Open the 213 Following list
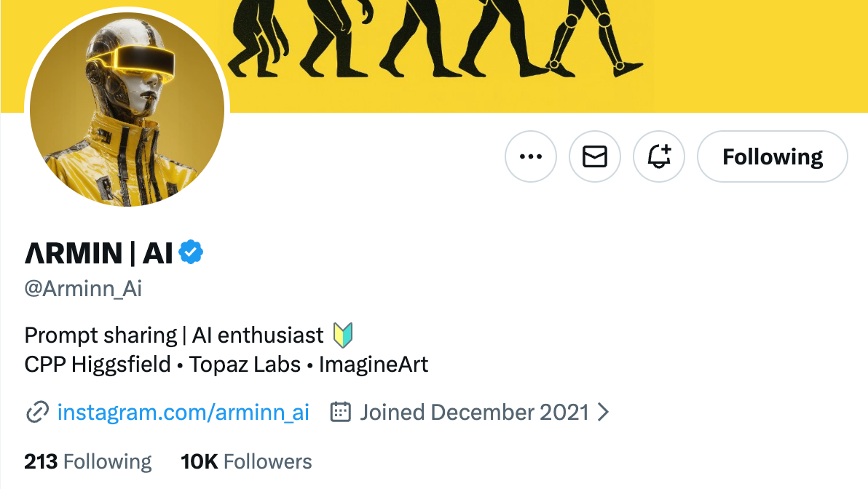868x489 pixels. 88,461
